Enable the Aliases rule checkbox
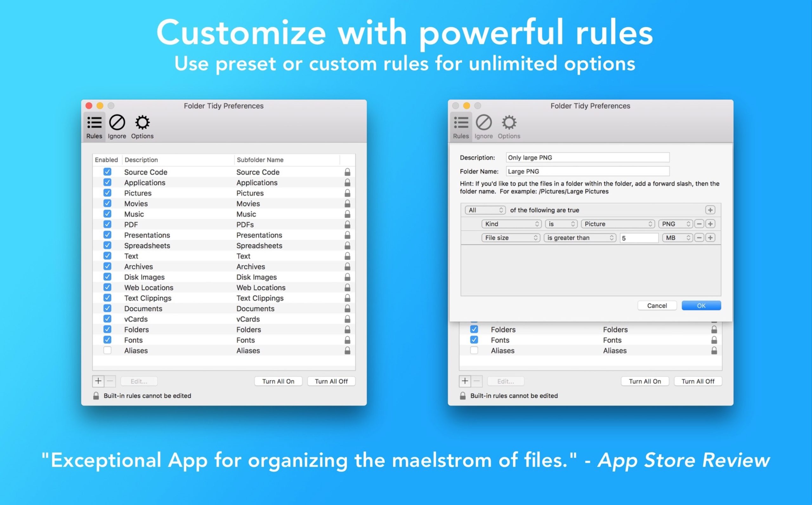Screen dimensions: 812x505 coord(107,351)
